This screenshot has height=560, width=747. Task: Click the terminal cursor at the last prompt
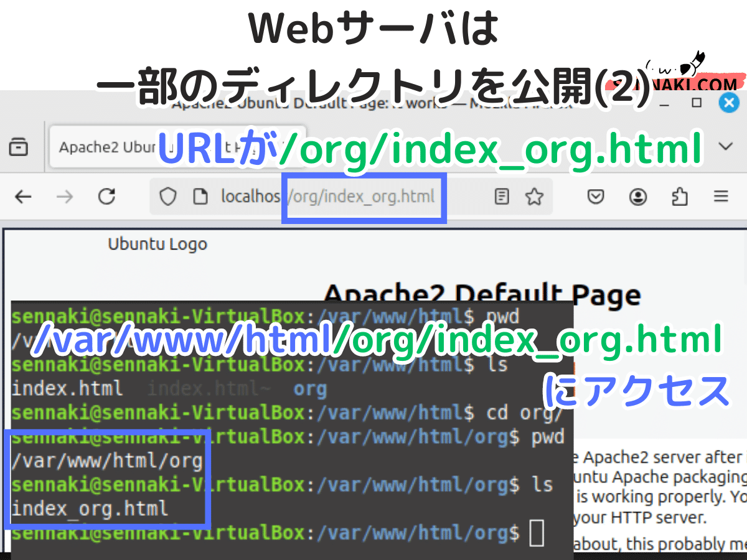[537, 533]
